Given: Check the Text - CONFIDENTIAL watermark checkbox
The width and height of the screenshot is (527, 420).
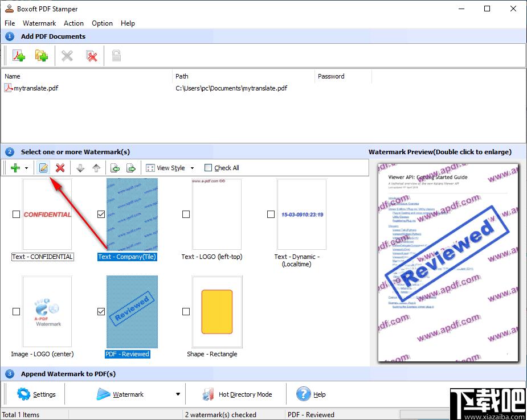Looking at the screenshot, I should pyautogui.click(x=16, y=214).
